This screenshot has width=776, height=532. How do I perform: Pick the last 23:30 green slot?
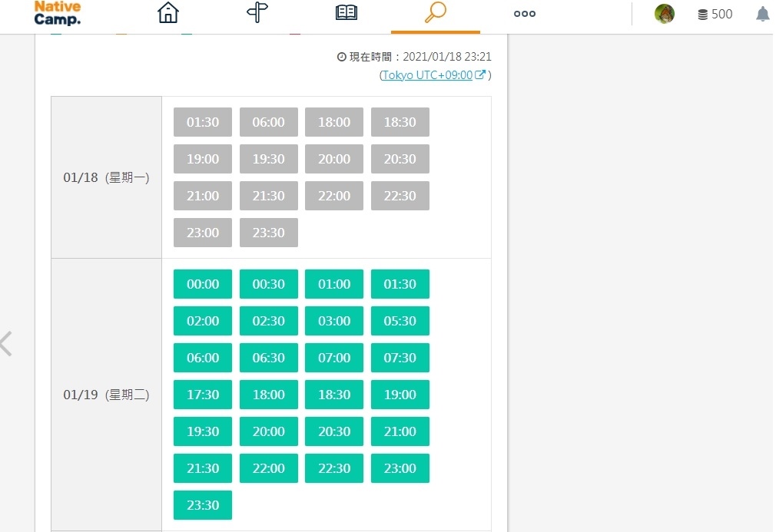(x=203, y=505)
